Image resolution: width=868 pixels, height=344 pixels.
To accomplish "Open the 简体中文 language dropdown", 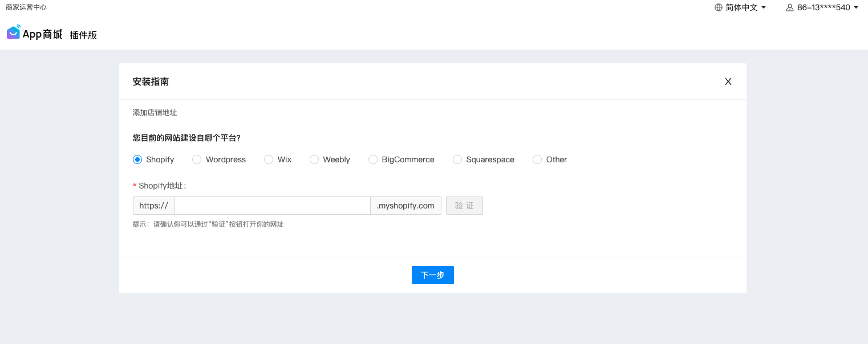I will (x=740, y=7).
